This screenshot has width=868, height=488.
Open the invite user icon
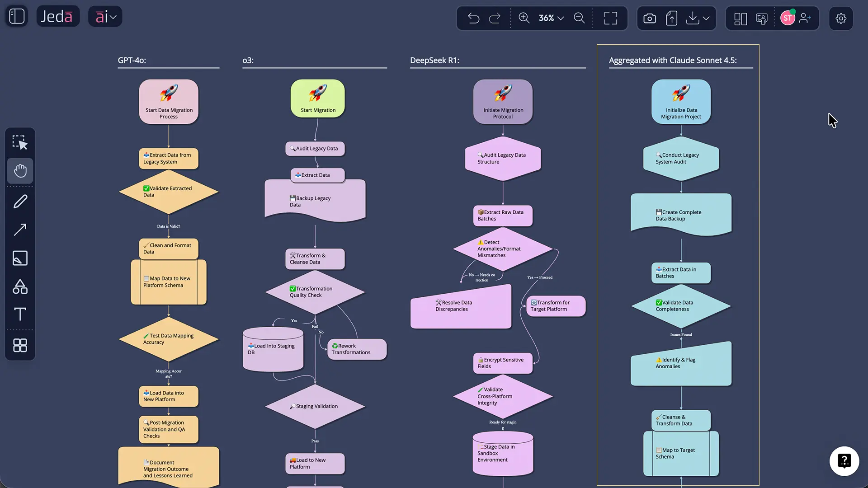[805, 18]
